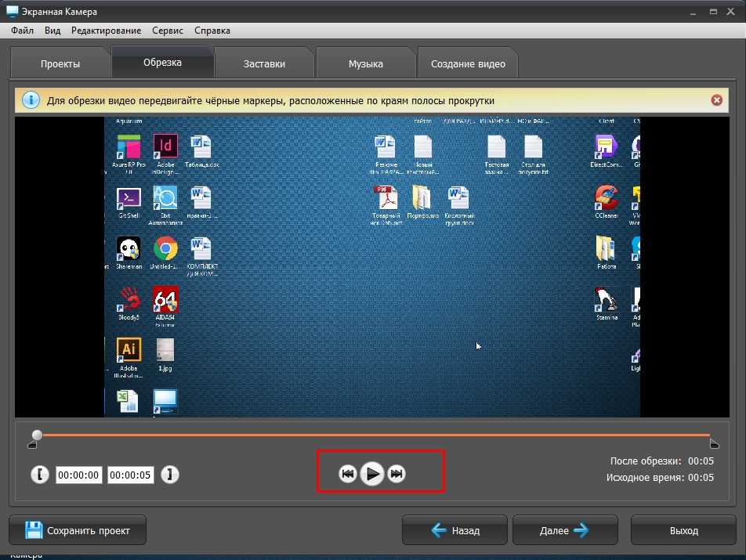Click the right black trim marker on the timeline

(x=714, y=444)
